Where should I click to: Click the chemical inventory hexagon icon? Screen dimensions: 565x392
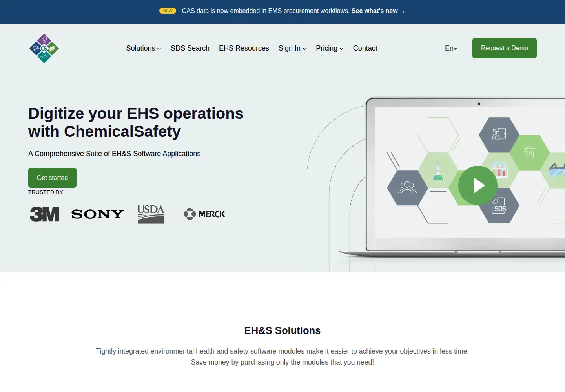point(499,135)
